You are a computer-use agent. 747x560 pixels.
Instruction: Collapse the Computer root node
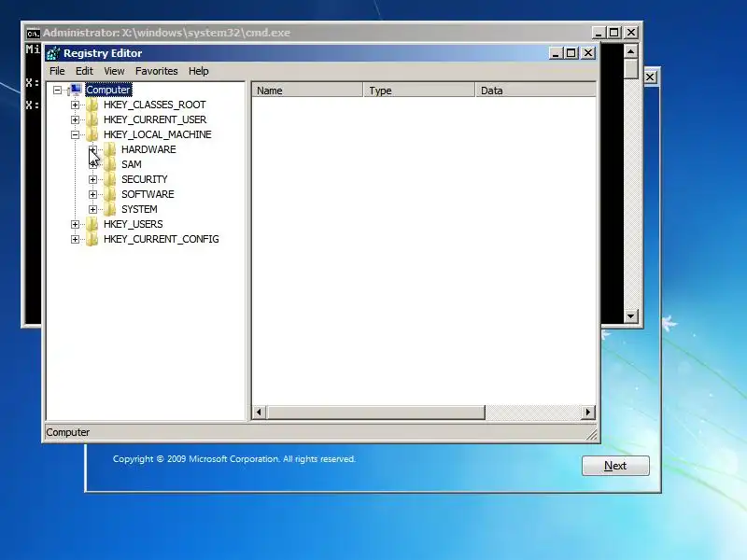click(x=57, y=90)
